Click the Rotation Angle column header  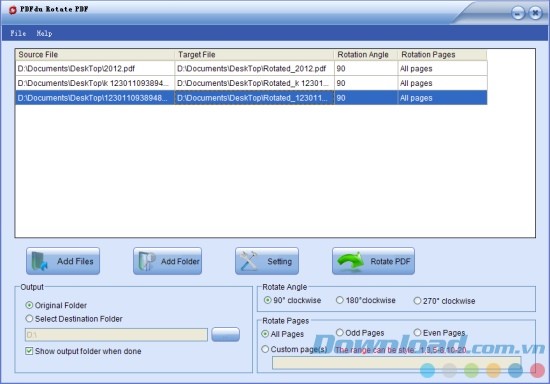[366, 55]
